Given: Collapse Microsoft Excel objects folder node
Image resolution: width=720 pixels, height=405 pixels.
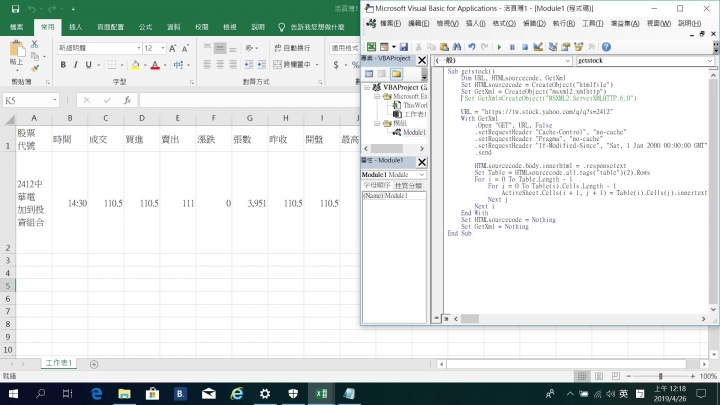Looking at the screenshot, I should click(377, 96).
